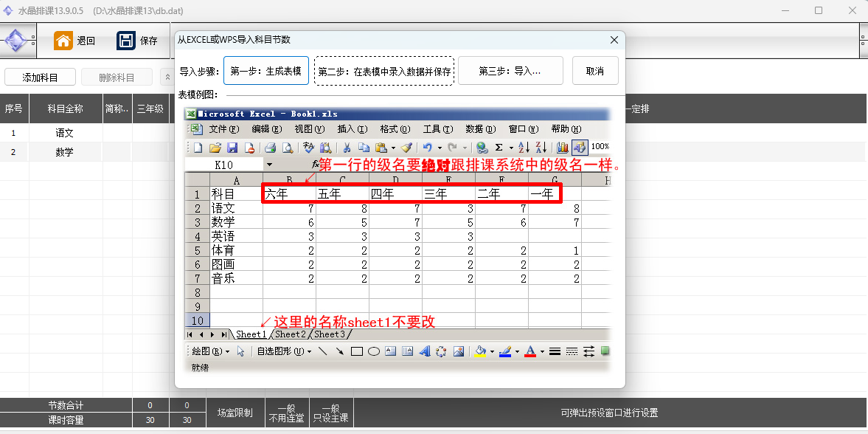
Task: Click the 可弹出预设窗口进行设置 footer area
Action: coord(608,413)
